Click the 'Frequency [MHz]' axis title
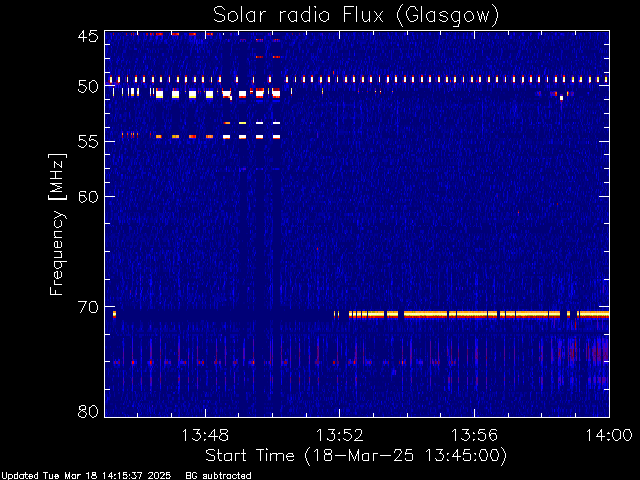Image resolution: width=640 pixels, height=480 pixels. pos(58,224)
